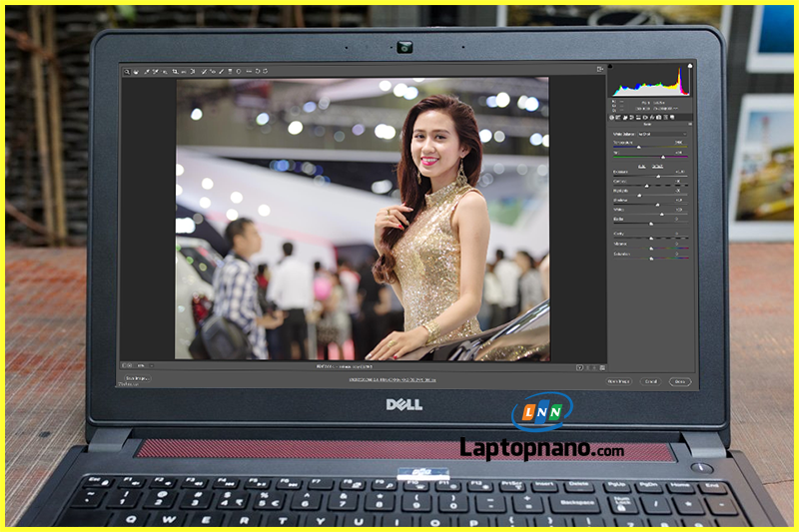Select the Graduated Filter tool

click(x=230, y=72)
